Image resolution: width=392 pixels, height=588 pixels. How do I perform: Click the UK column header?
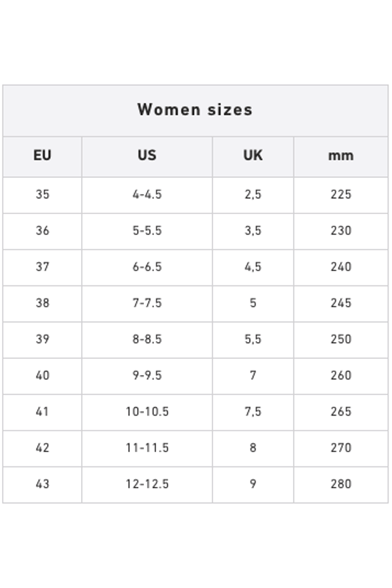(253, 155)
